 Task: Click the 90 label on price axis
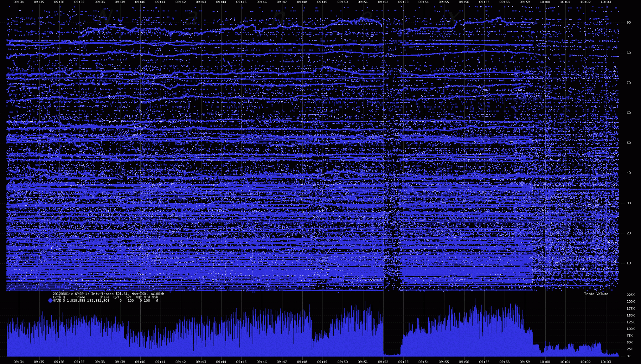629,22
